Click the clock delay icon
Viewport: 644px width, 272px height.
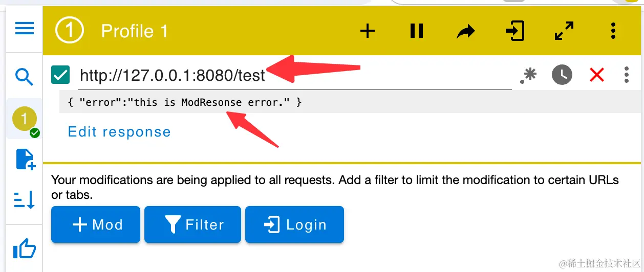point(562,75)
